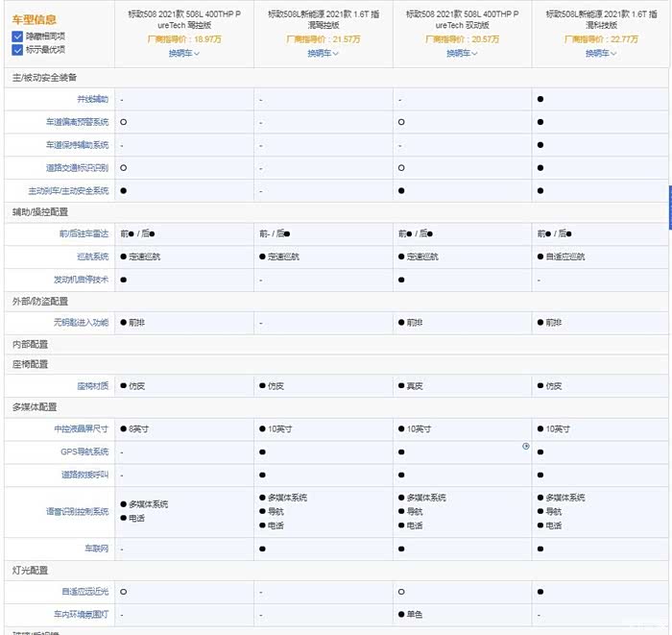The image size is (672, 635).
Task: Click the 道路救援呼叫 row label
Action: point(84,475)
